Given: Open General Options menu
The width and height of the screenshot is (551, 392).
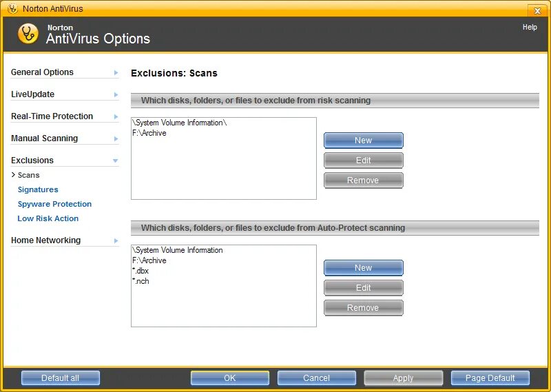Looking at the screenshot, I should 42,72.
